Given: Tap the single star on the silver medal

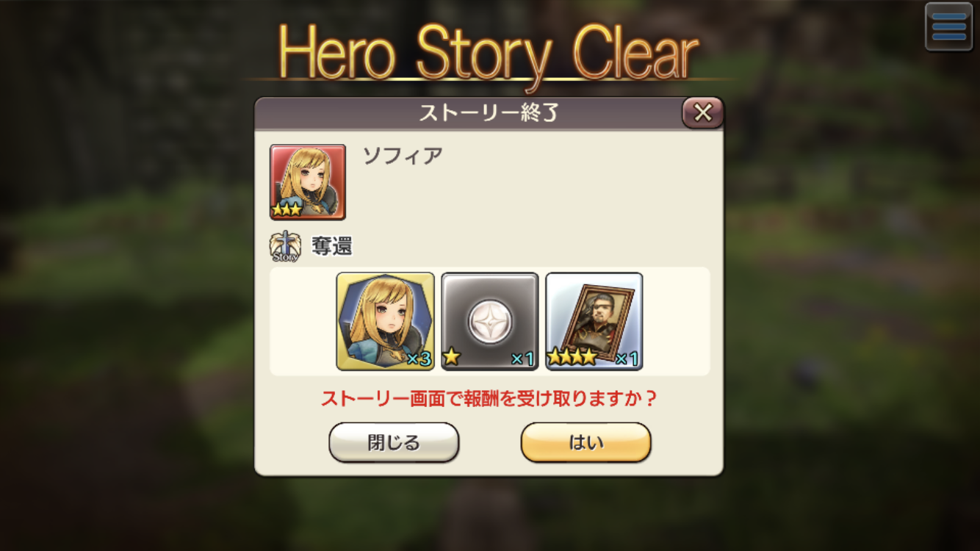Looking at the screenshot, I should coord(452,358).
